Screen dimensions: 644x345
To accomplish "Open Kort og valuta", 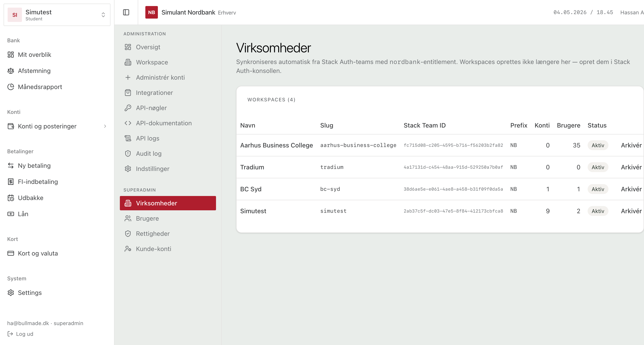I will [x=38, y=253].
